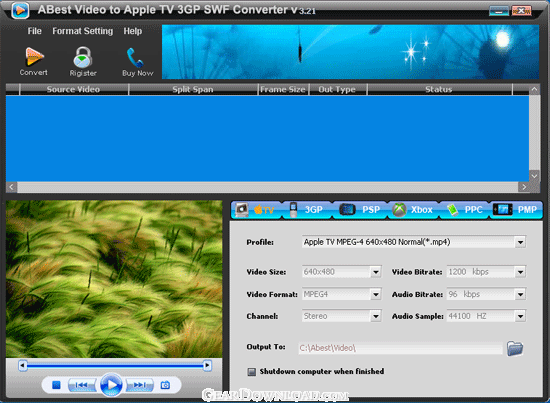The image size is (550, 403).
Task: Skip to previous frame in the player
Action: [x=81, y=385]
